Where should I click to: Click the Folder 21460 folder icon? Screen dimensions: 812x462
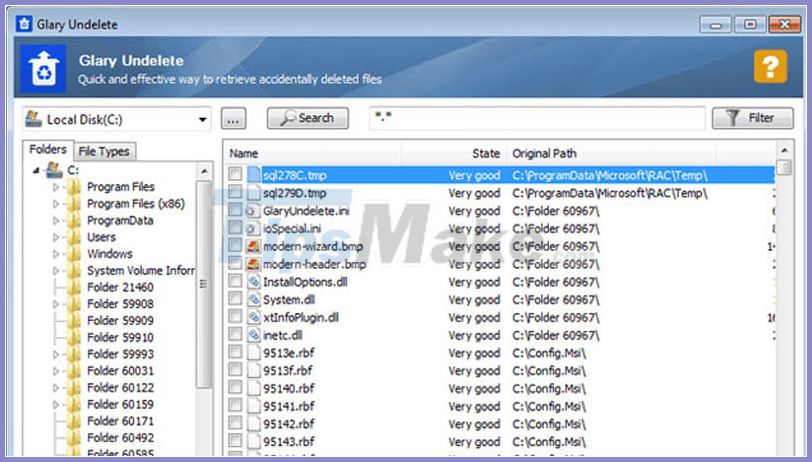coord(74,287)
